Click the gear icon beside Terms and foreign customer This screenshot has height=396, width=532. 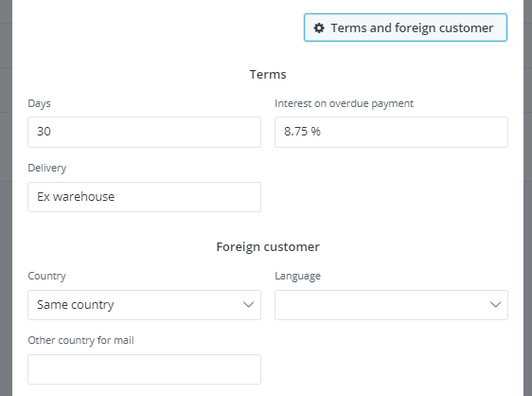(319, 27)
